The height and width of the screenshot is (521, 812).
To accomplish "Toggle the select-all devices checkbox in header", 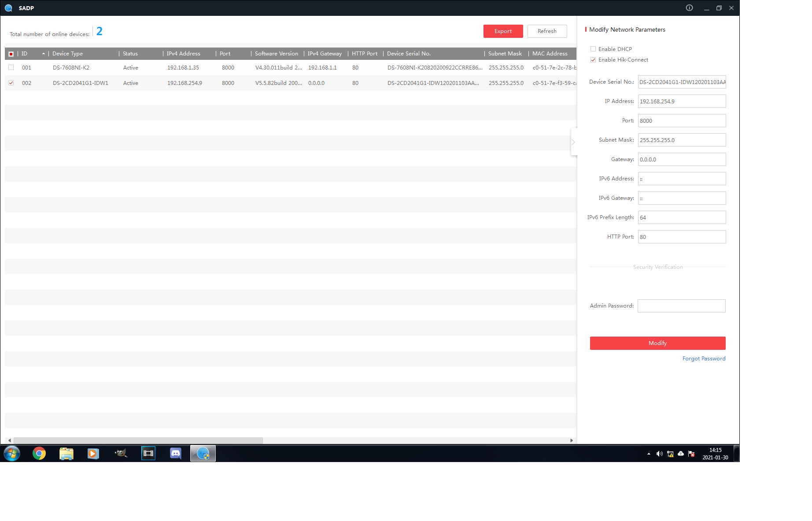I will [11, 54].
